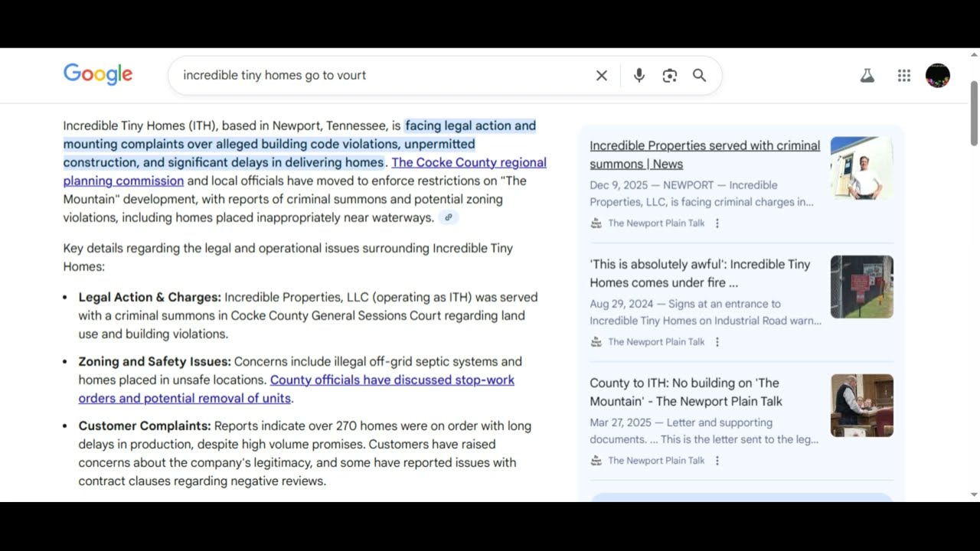Clear the search query with the X icon
This screenshot has width=980, height=551.
click(x=602, y=75)
